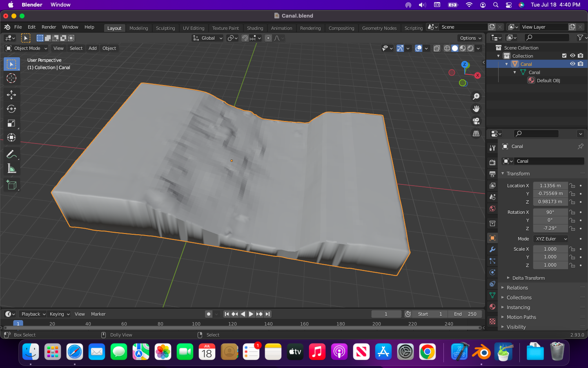Open the XYZ Euler rotation mode dropdown
The width and height of the screenshot is (588, 368).
550,239
